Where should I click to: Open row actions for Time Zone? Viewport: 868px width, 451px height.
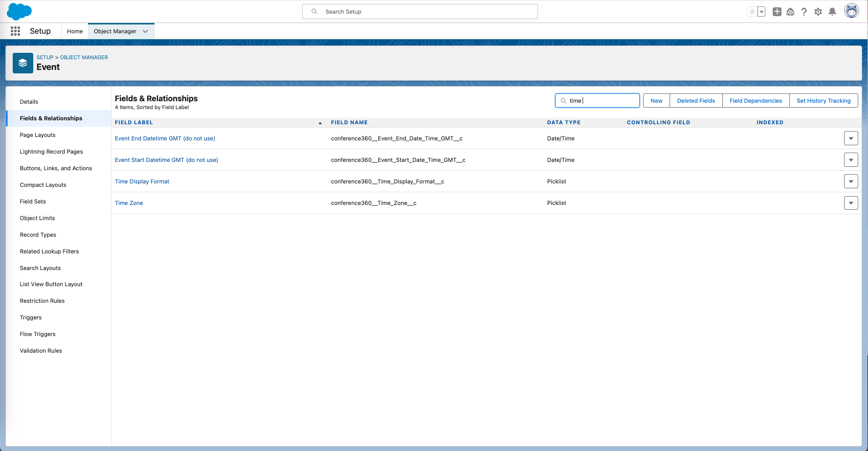pyautogui.click(x=851, y=203)
